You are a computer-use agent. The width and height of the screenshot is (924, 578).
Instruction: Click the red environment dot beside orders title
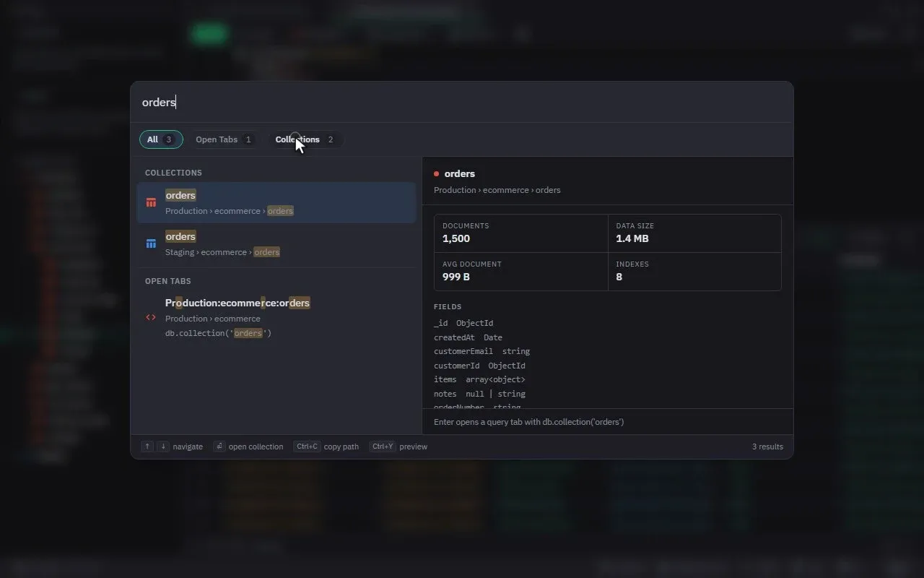436,173
